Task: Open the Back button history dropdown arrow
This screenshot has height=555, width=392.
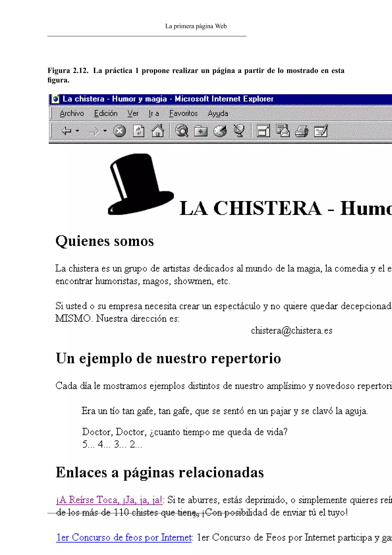Action: point(77,131)
